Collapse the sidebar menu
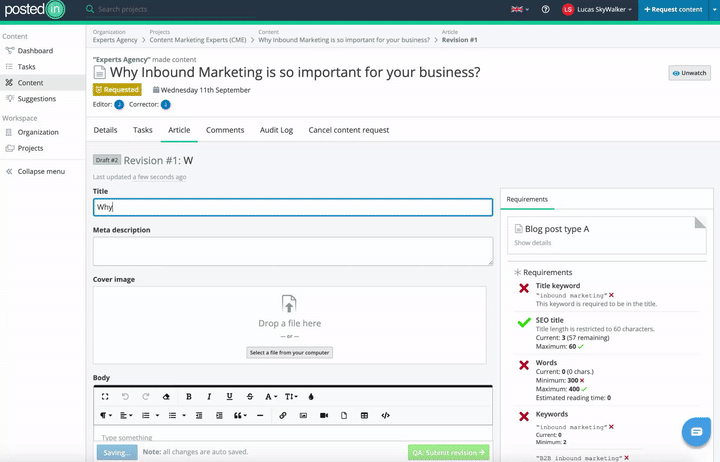The width and height of the screenshot is (720, 462). [x=35, y=171]
